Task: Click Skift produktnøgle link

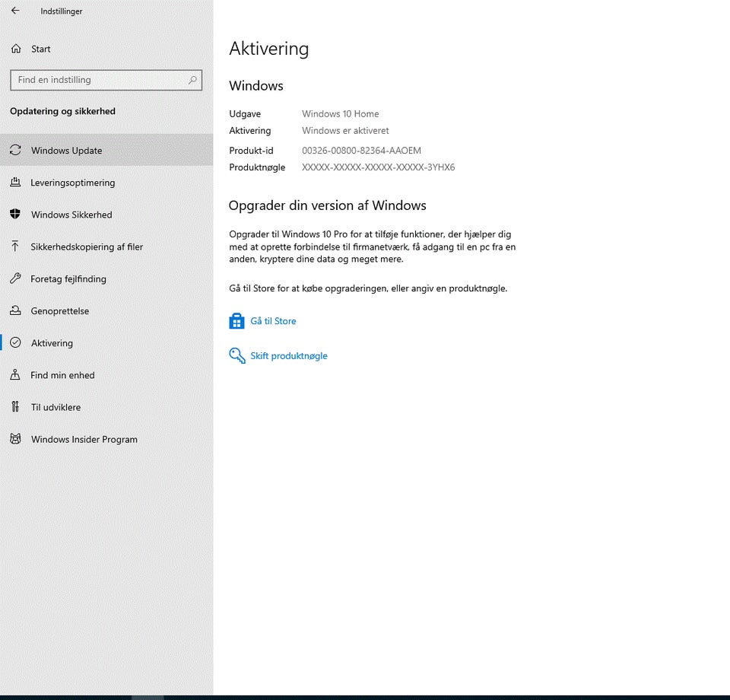Action: point(289,356)
